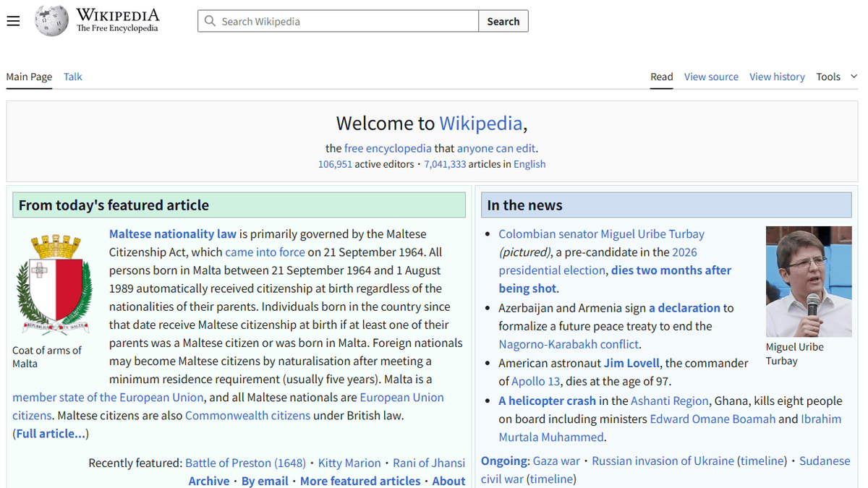
Task: Click the By email link
Action: [x=265, y=481]
